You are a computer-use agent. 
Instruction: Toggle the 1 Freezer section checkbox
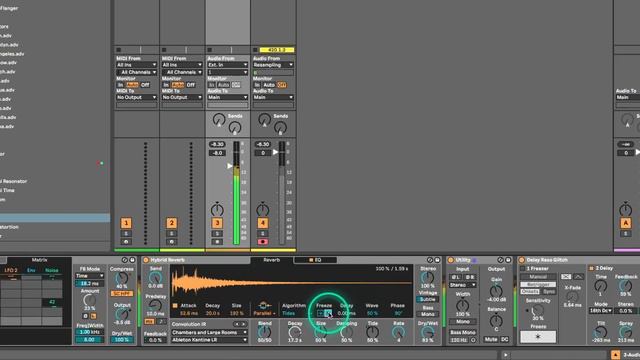click(x=522, y=269)
